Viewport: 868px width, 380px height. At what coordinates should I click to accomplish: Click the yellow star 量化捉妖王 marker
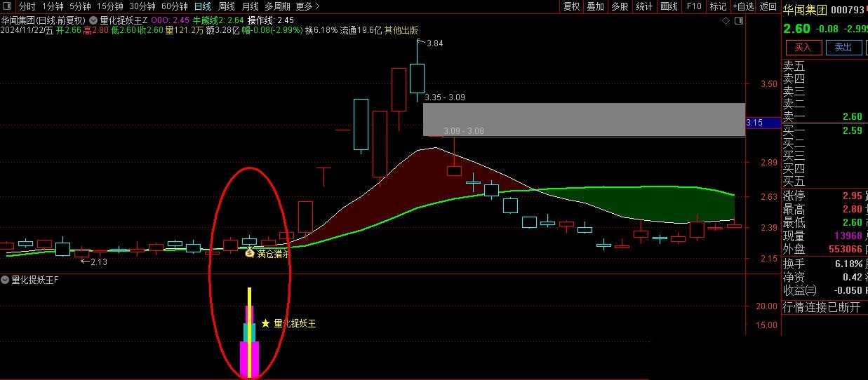point(265,324)
